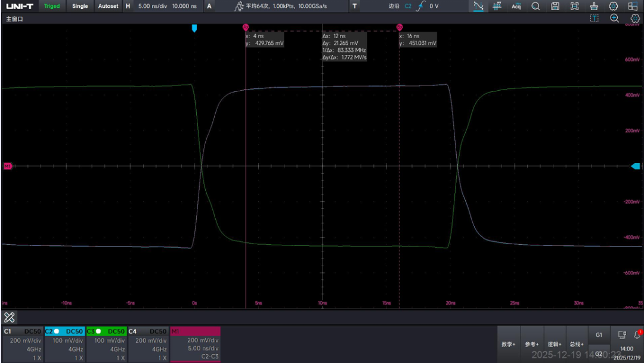
Task: Open the FFT analysis icon
Action: (x=497, y=6)
